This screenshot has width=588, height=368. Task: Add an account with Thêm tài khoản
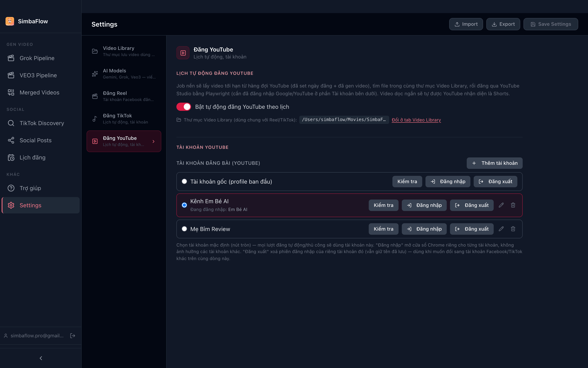click(x=494, y=163)
